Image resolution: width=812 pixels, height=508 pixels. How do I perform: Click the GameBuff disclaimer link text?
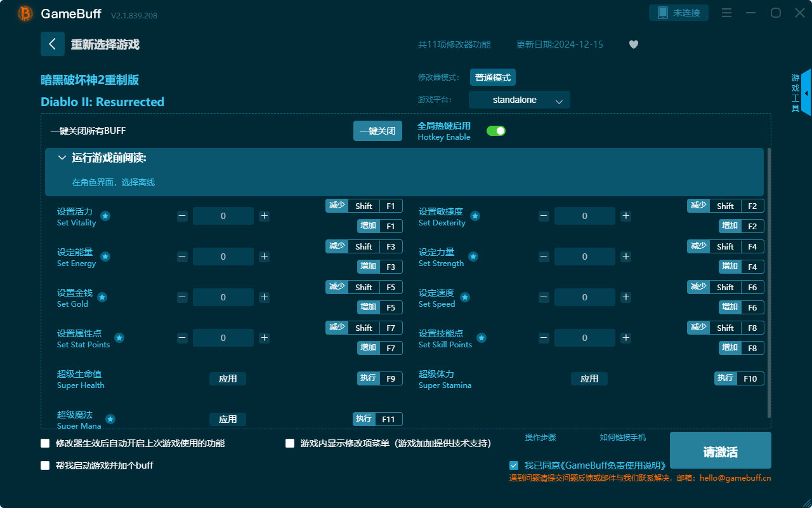(x=596, y=465)
